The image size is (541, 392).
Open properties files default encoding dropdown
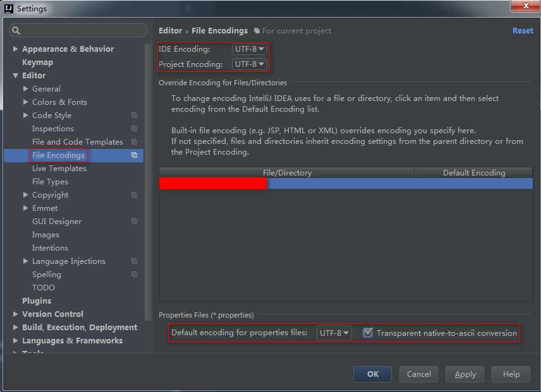point(334,333)
